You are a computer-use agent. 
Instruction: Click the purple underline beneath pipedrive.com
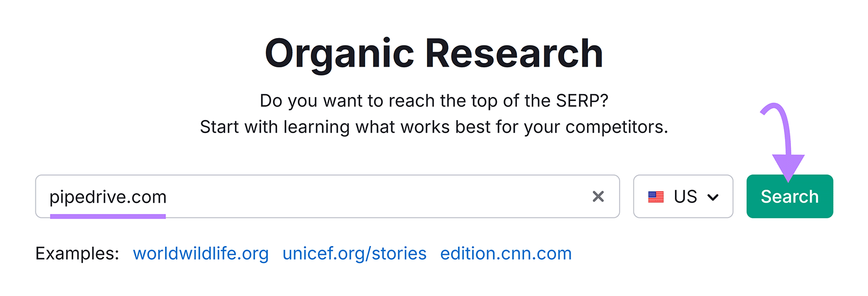pyautogui.click(x=108, y=216)
